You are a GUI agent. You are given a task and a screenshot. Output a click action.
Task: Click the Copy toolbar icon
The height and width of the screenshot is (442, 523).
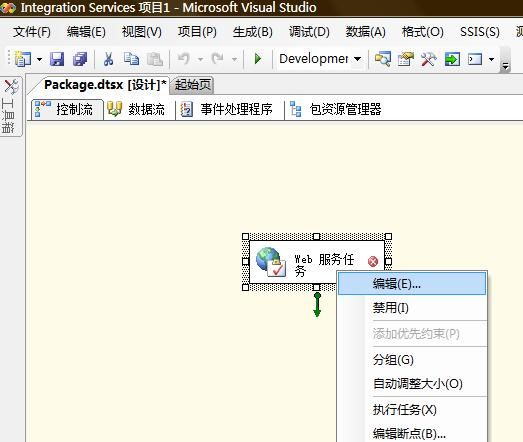pyautogui.click(x=131, y=59)
